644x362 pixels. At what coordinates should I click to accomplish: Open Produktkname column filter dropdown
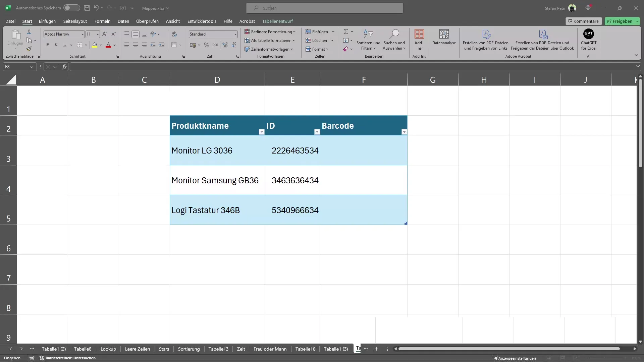(262, 132)
